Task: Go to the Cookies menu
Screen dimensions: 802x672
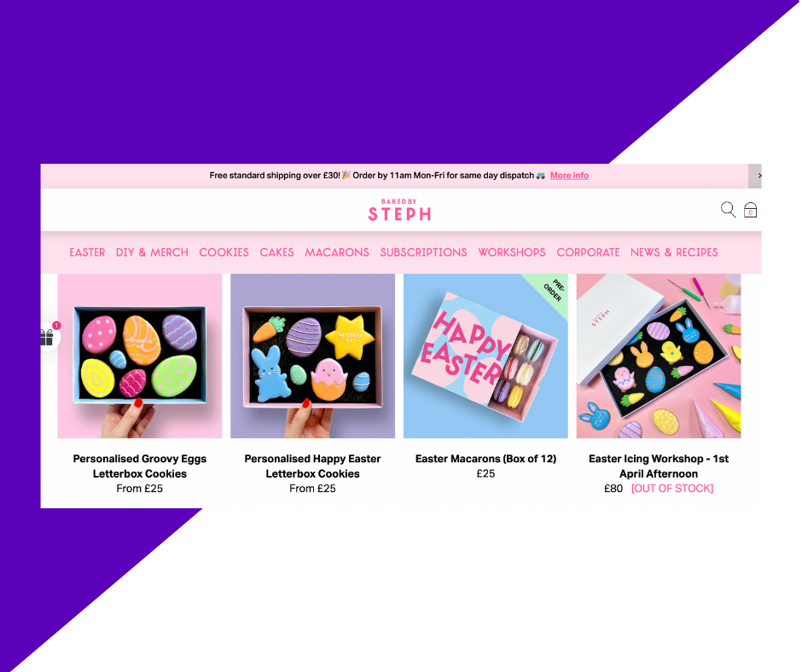Action: (224, 252)
